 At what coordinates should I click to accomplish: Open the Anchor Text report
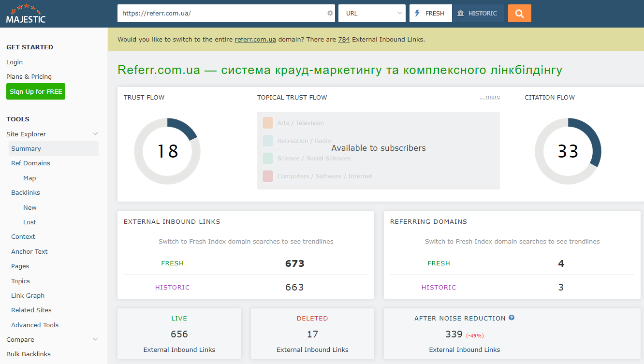tap(29, 251)
